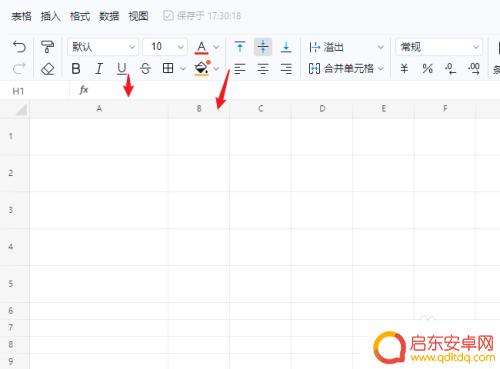Viewport: 500px width, 369px height.
Task: Click the 合并单元格 merge cells button
Action: click(341, 69)
